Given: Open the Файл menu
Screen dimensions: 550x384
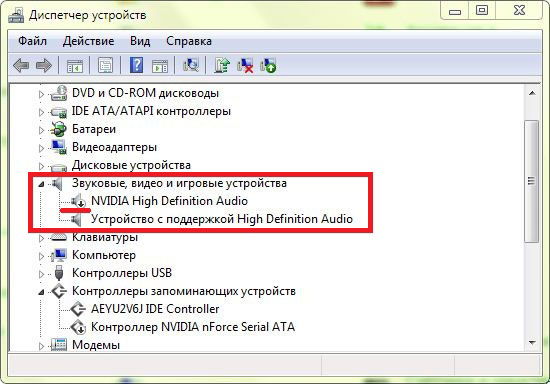Looking at the screenshot, I should (32, 41).
